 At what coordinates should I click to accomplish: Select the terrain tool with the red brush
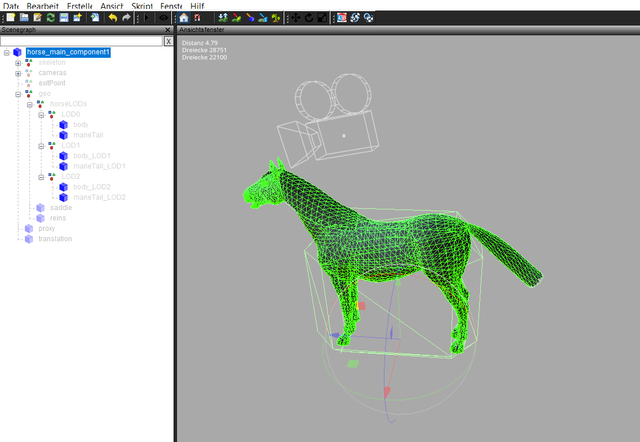[x=236, y=18]
